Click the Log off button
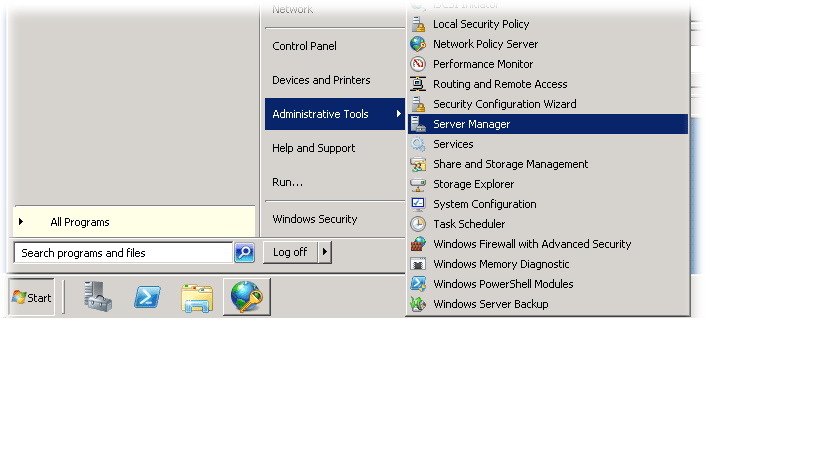The image size is (819, 460). pos(290,252)
